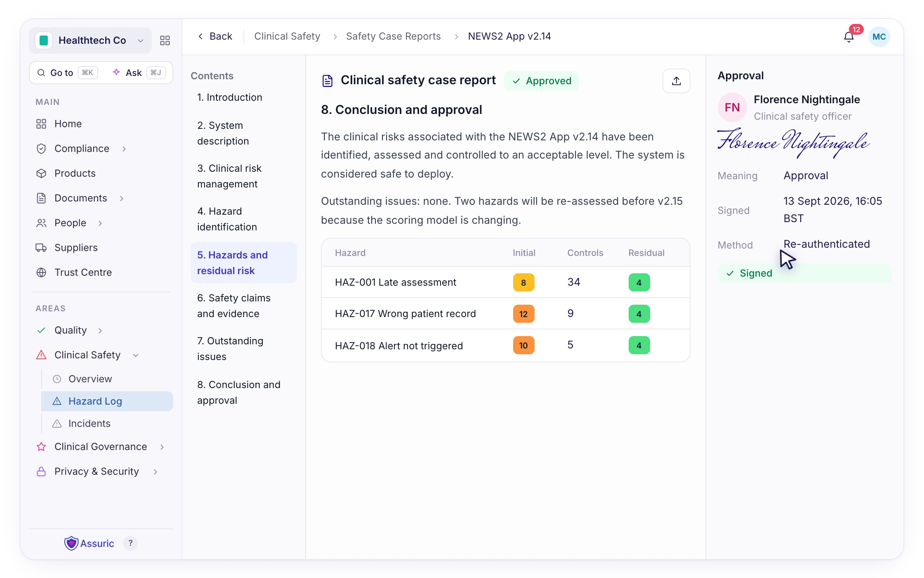Expand the Documents menu chevron
Screen dimensions: 924x578
coord(122,199)
